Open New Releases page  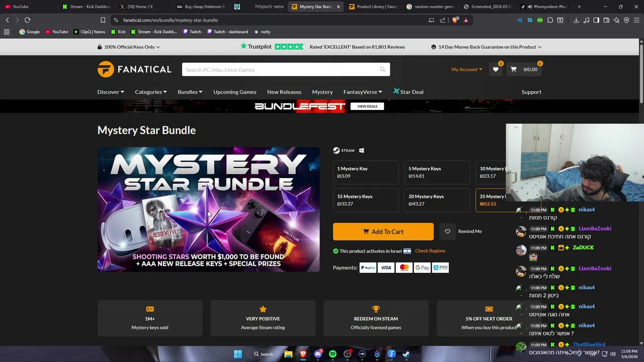(284, 92)
